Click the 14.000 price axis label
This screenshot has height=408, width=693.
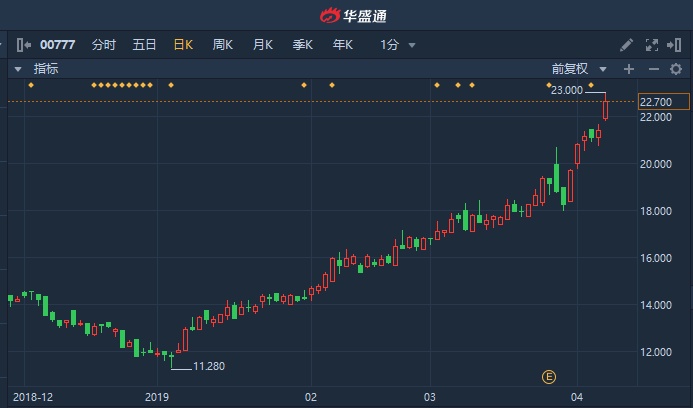[656, 305]
